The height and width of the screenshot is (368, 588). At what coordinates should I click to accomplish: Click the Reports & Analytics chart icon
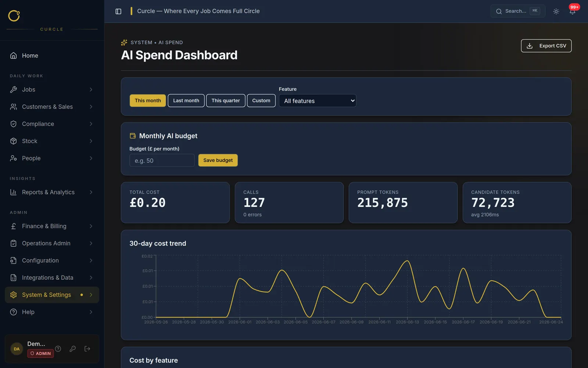click(x=14, y=192)
